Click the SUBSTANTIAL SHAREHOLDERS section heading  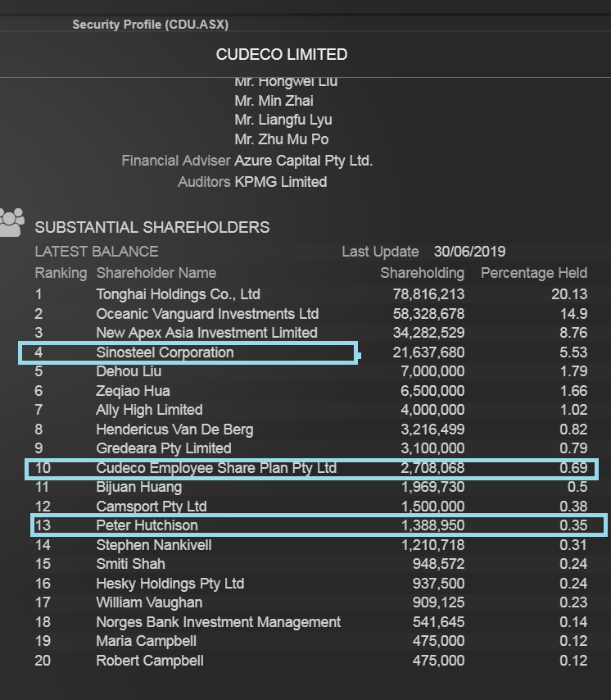point(152,227)
